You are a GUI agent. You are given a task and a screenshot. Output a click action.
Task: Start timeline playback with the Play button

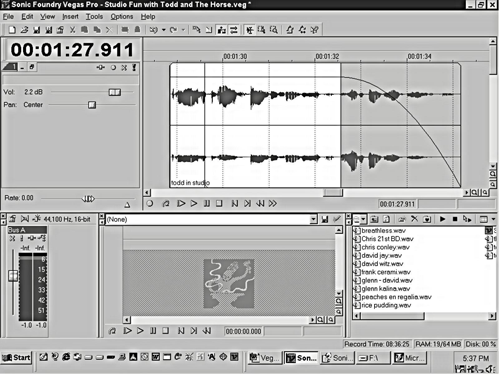(x=194, y=203)
